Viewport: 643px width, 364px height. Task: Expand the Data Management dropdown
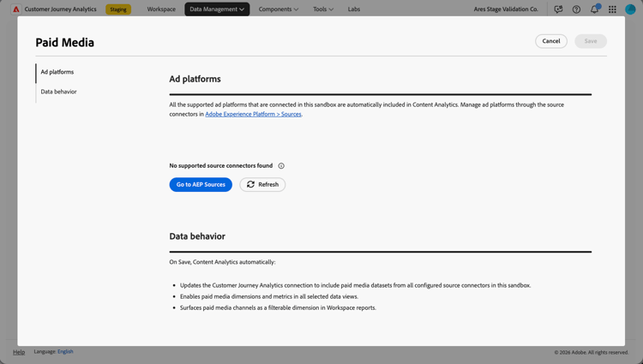[x=217, y=9]
